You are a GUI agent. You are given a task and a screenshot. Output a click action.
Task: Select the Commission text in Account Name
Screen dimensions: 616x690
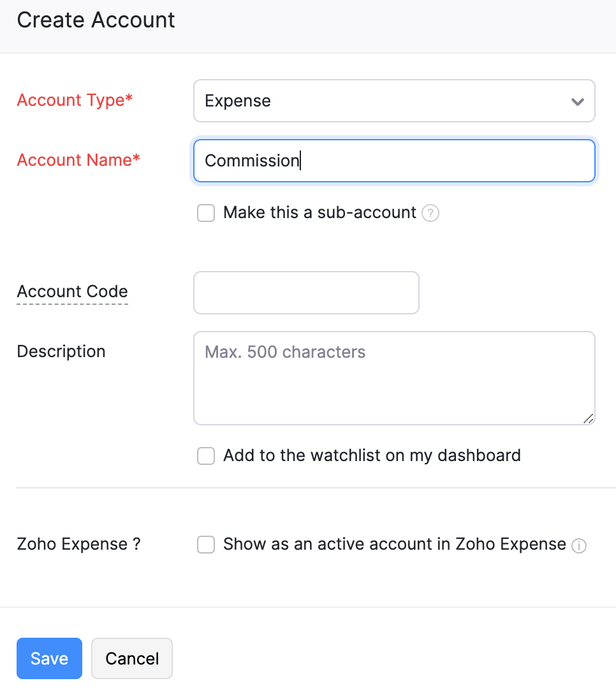(x=252, y=161)
